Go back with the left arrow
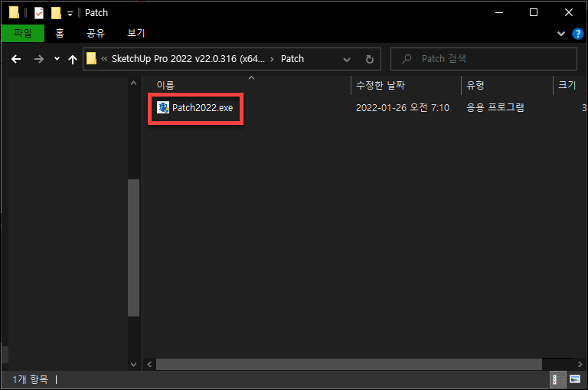The height and width of the screenshot is (390, 588). point(16,59)
